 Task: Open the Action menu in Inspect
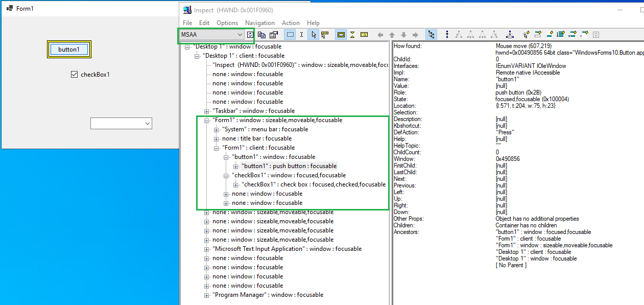coord(291,23)
